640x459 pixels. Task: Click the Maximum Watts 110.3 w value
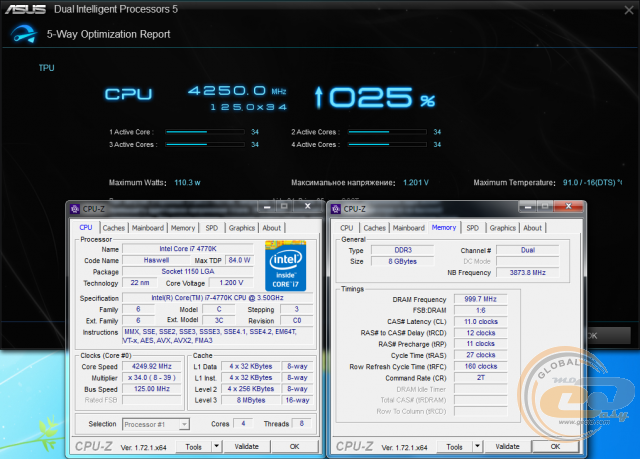187,182
